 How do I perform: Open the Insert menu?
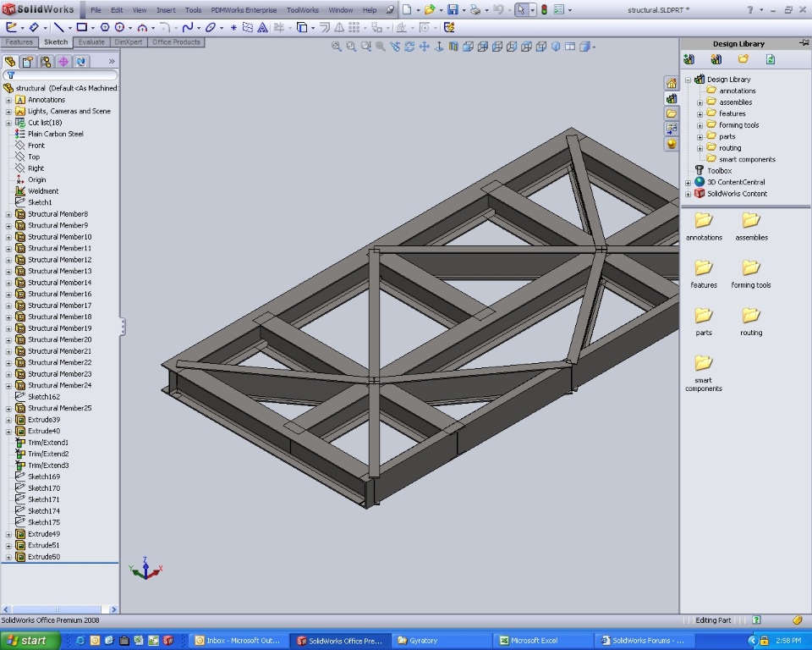tap(166, 10)
